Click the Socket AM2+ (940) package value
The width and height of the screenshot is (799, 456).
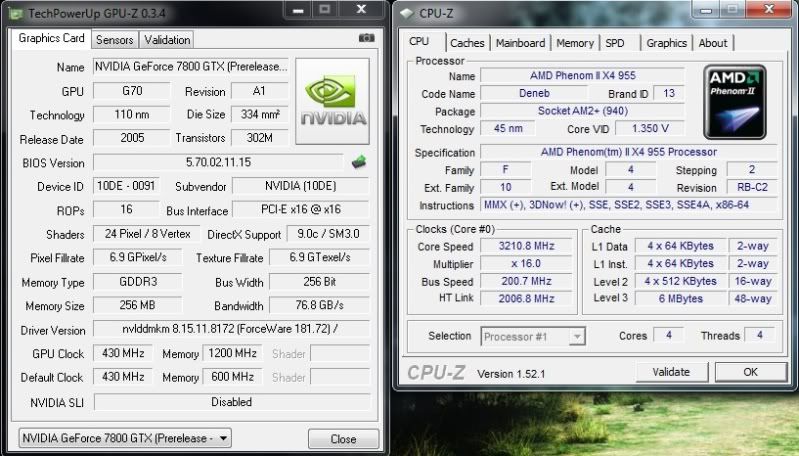pyautogui.click(x=582, y=111)
